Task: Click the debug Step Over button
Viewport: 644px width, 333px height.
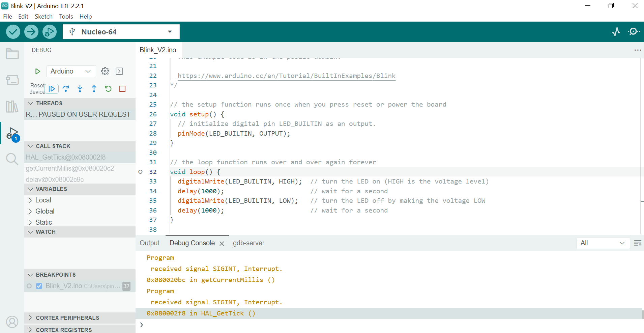Action: click(x=66, y=89)
